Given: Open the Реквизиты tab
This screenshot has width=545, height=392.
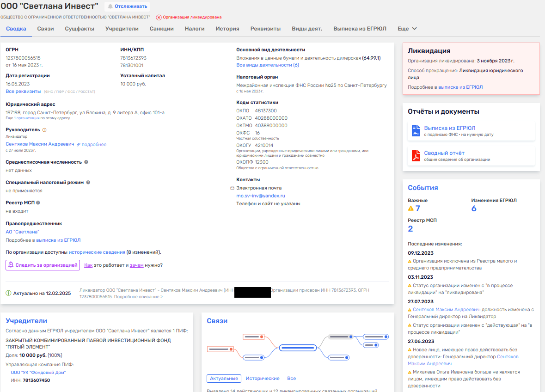Looking at the screenshot, I should 265,29.
